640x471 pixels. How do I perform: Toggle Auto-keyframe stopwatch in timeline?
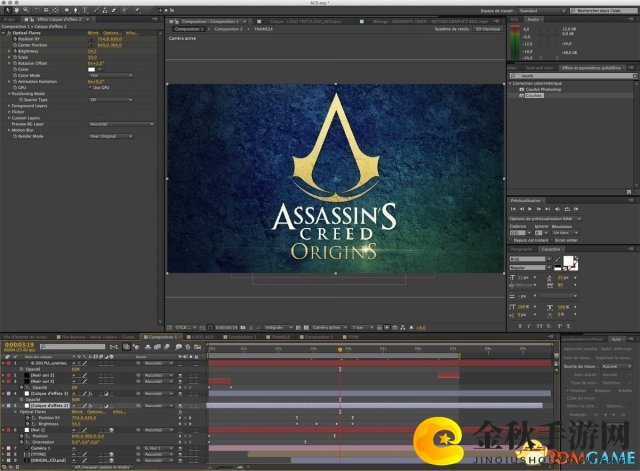(x=187, y=347)
